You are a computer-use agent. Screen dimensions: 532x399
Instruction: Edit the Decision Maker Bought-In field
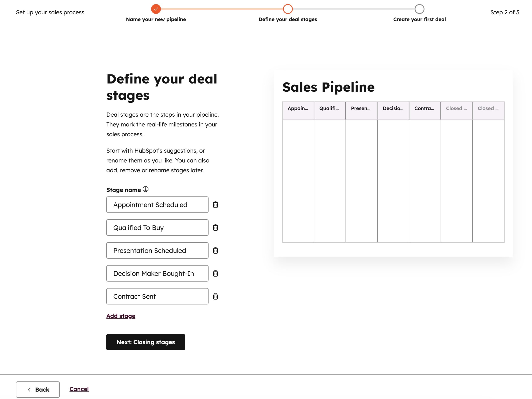click(x=157, y=273)
